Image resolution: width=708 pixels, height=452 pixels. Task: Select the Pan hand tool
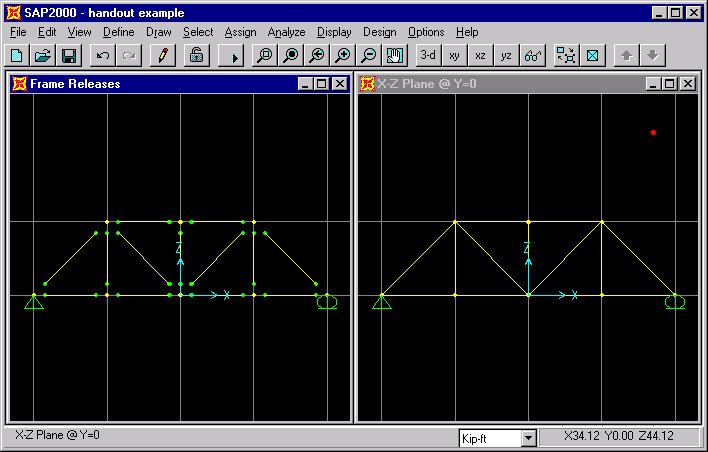[395, 56]
